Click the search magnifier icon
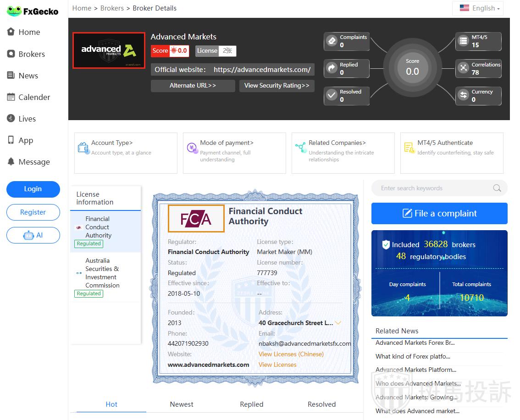 (x=497, y=188)
